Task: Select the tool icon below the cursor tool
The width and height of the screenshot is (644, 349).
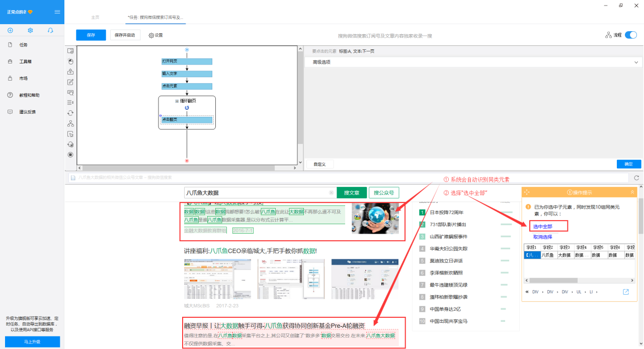Action: coord(70,145)
